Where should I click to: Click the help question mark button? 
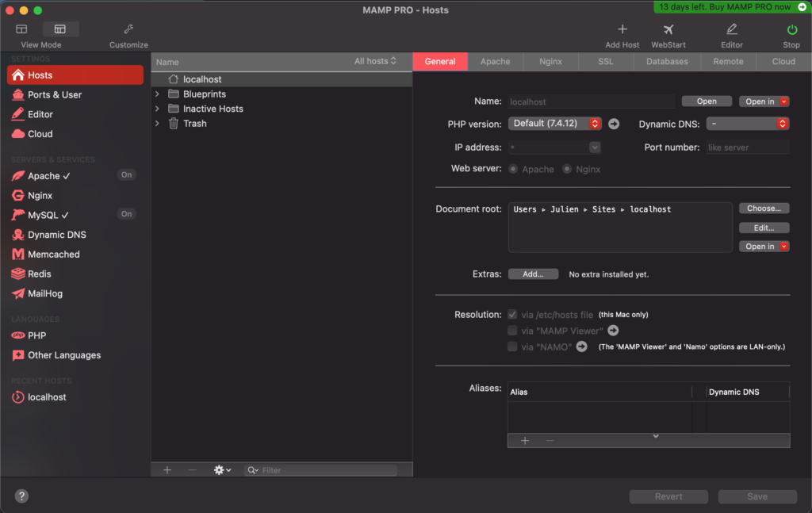click(21, 496)
